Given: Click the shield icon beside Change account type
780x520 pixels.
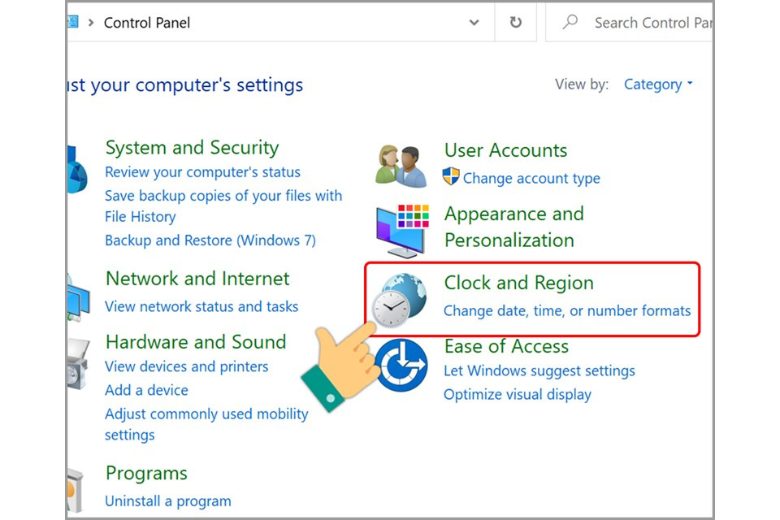Looking at the screenshot, I should point(451,176).
